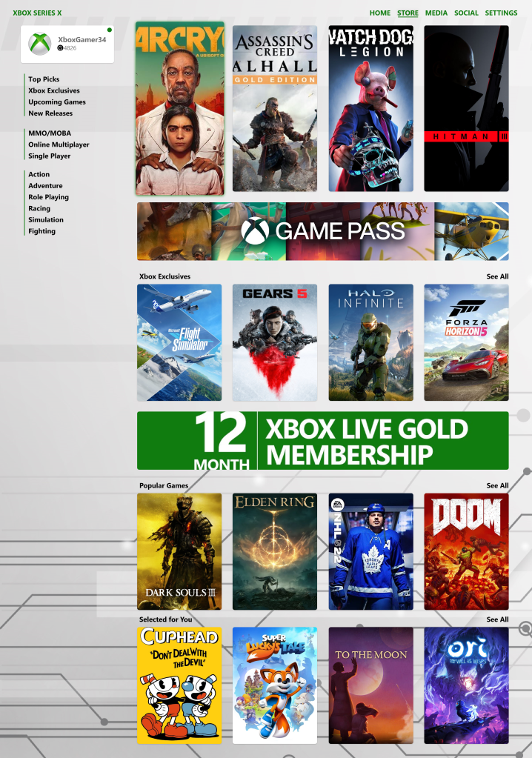Viewport: 532px width, 758px height.
Task: See All Xbox Exclusives
Action: tap(497, 276)
